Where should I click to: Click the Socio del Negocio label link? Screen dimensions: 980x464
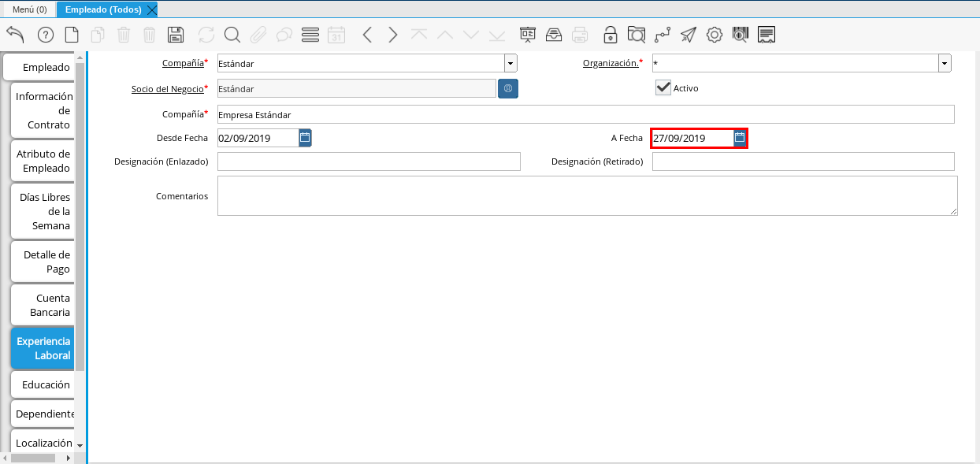167,89
